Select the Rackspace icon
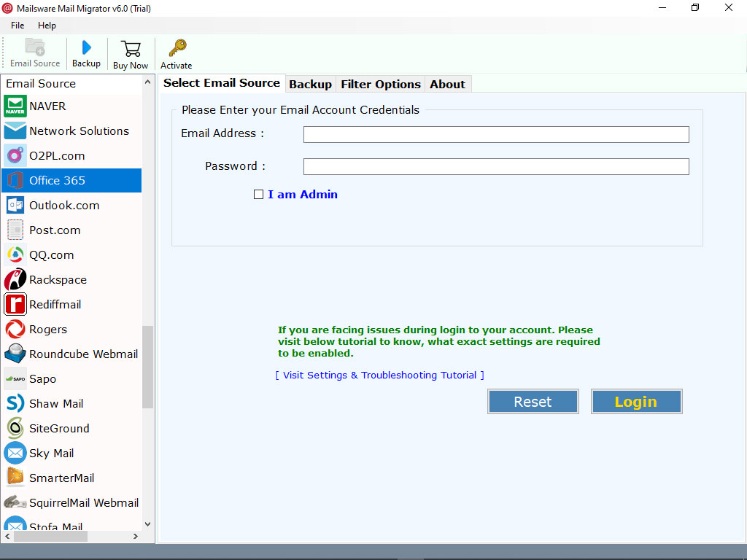Viewport: 747px width, 560px height. pos(15,279)
